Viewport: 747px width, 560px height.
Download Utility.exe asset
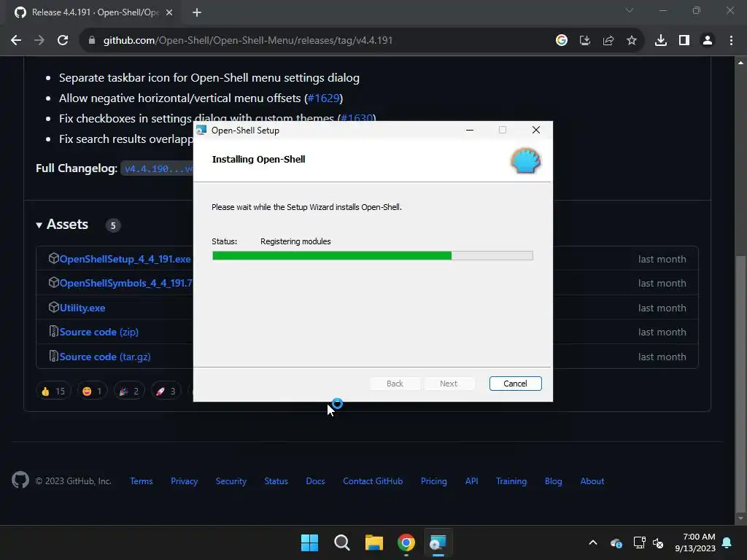[82, 308]
